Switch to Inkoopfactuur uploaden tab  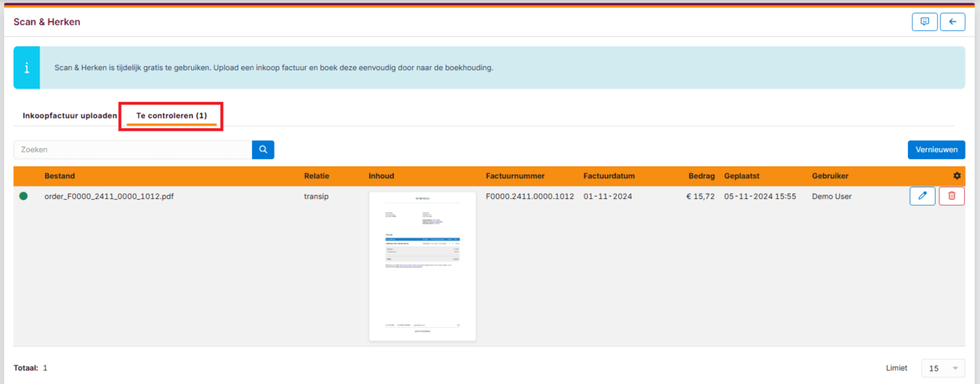(70, 116)
